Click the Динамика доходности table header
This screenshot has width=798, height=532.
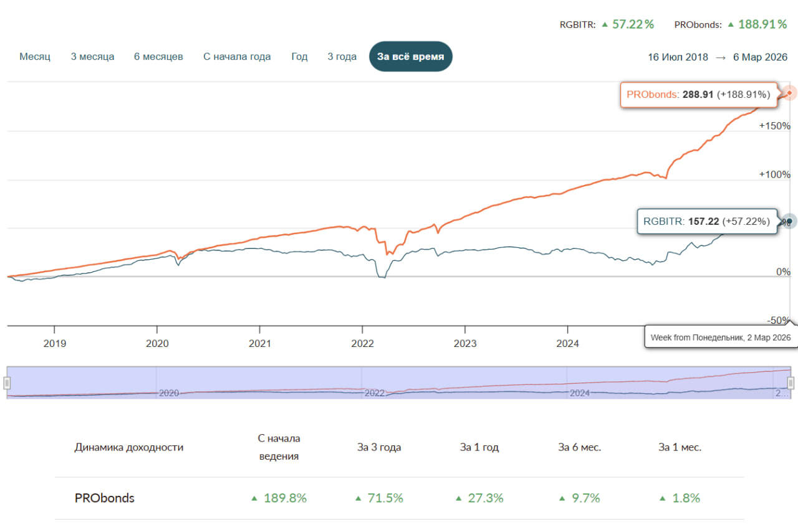[129, 447]
